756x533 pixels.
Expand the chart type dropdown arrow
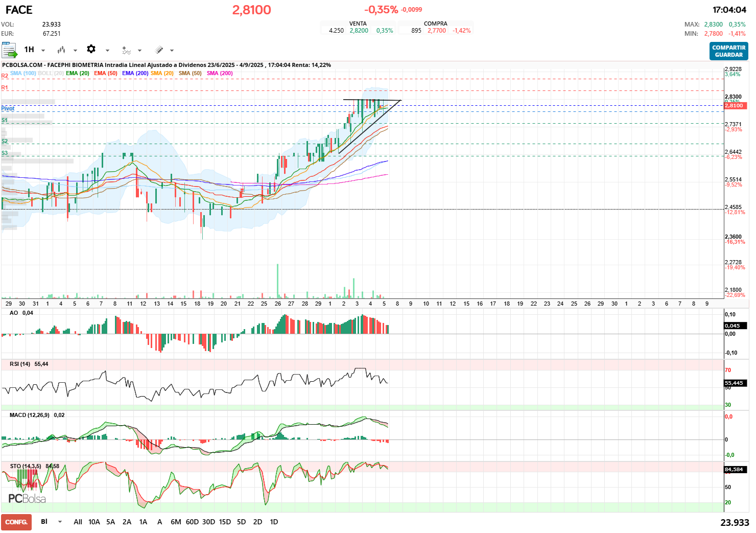[x=75, y=51]
